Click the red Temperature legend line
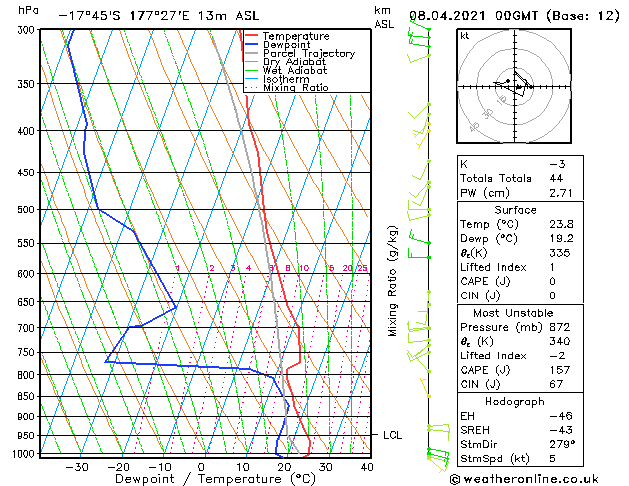This screenshot has width=629, height=486. pos(251,36)
